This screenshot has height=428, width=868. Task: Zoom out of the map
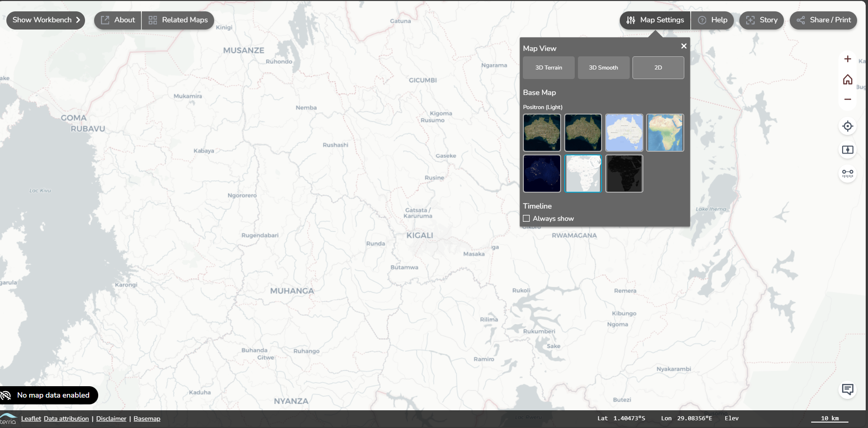(x=848, y=99)
